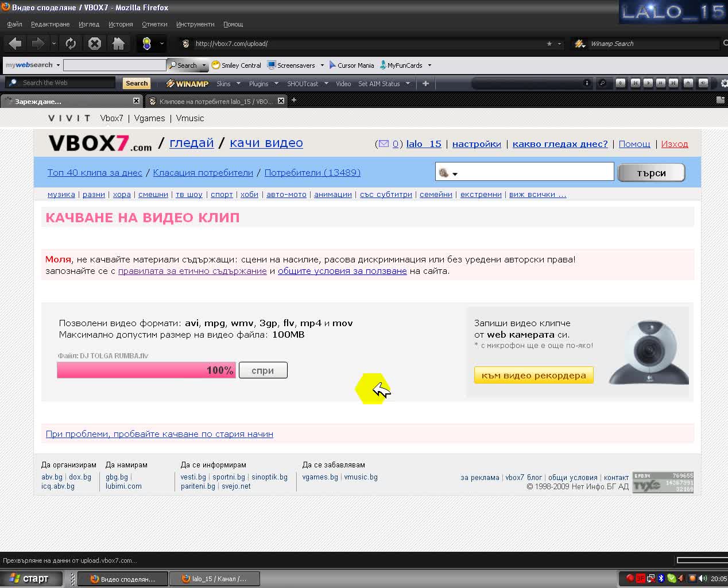Open the Файл menu
This screenshot has width=728, height=588.
click(x=14, y=24)
